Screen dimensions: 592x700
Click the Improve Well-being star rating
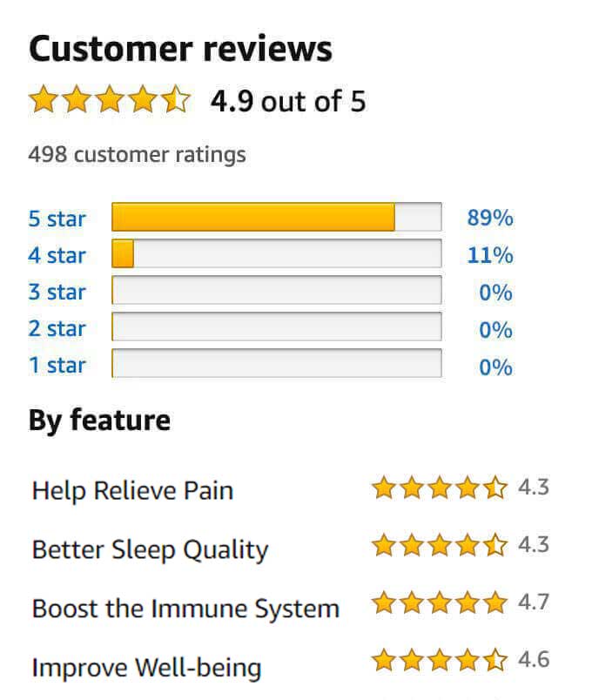click(440, 661)
